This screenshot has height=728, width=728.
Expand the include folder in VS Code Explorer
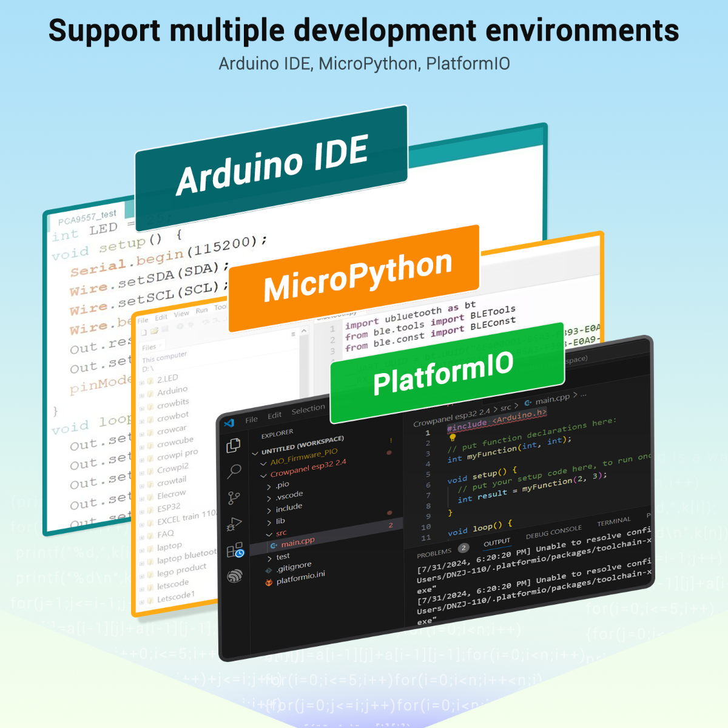coord(269,510)
